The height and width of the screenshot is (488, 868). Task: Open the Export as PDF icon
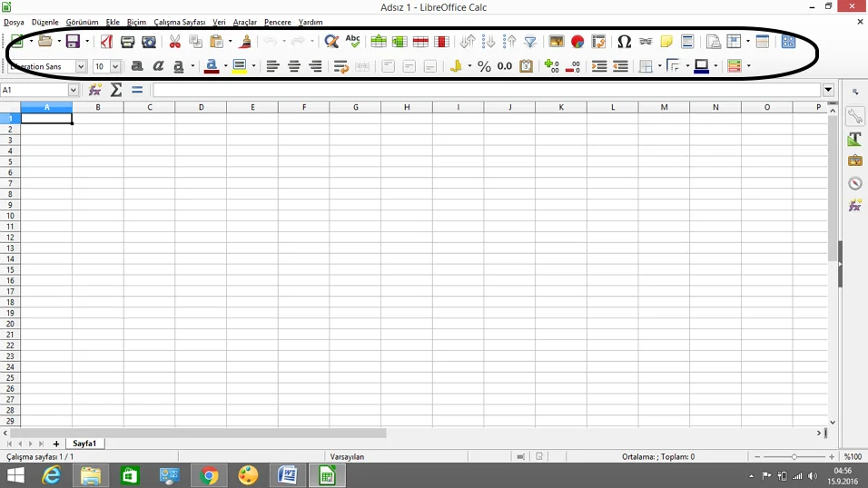tap(106, 41)
